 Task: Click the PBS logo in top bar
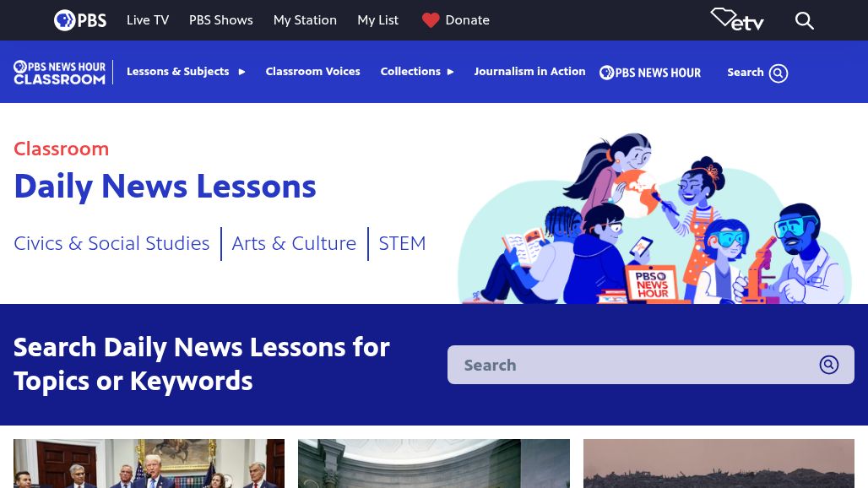pyautogui.click(x=80, y=20)
